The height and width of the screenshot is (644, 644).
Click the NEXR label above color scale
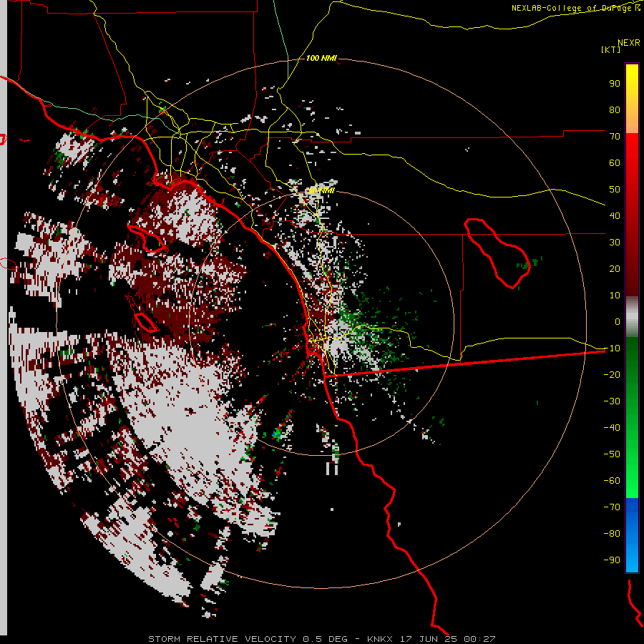tap(629, 43)
